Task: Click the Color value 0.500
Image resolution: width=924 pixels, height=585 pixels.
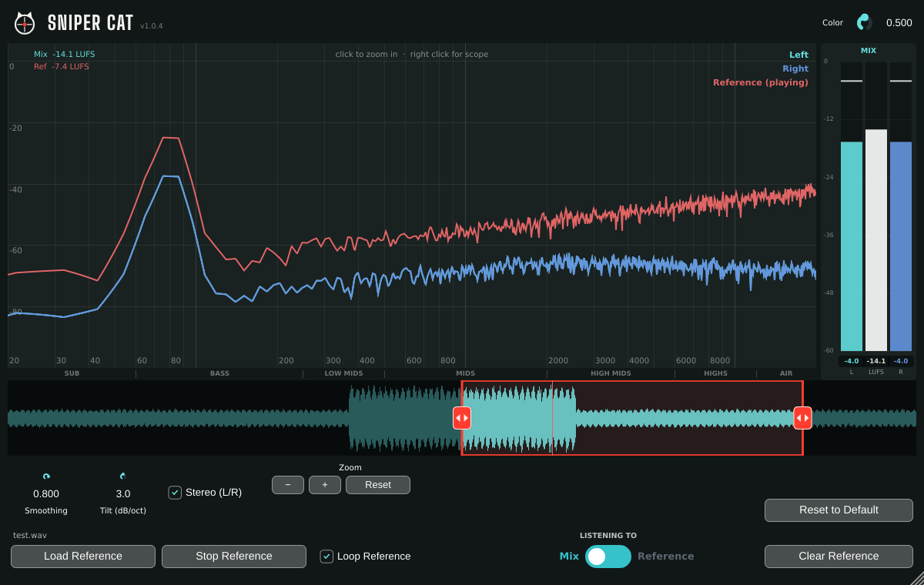Action: click(x=899, y=23)
